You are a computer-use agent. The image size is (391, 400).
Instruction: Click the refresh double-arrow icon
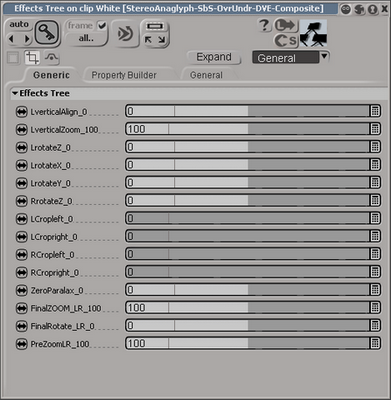pos(125,34)
